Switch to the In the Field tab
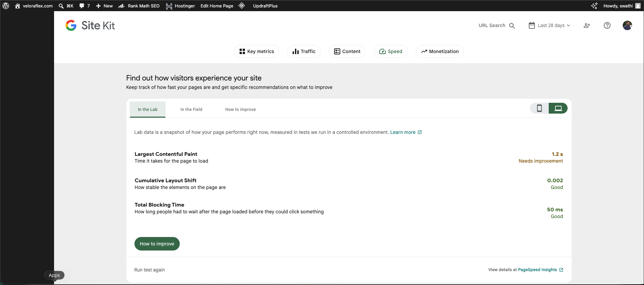Viewport: 644px width, 285px height. tap(191, 110)
